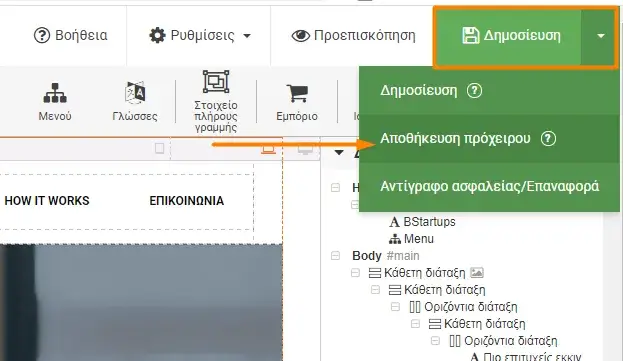Collapse first Κάθετη διάταξη with image icon

pos(355,272)
